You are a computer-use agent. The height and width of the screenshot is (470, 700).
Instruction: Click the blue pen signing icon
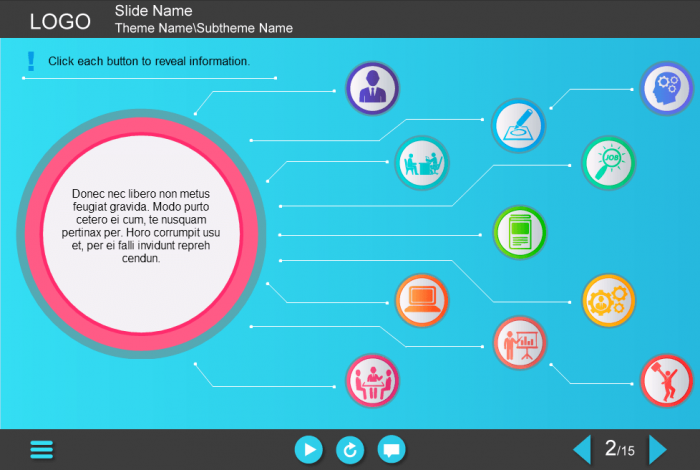518,126
